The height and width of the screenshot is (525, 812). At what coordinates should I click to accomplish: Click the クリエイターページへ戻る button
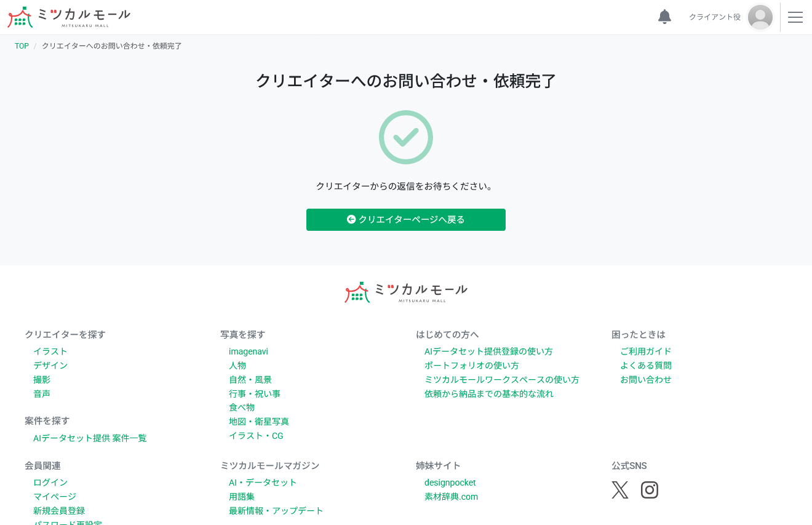(406, 220)
